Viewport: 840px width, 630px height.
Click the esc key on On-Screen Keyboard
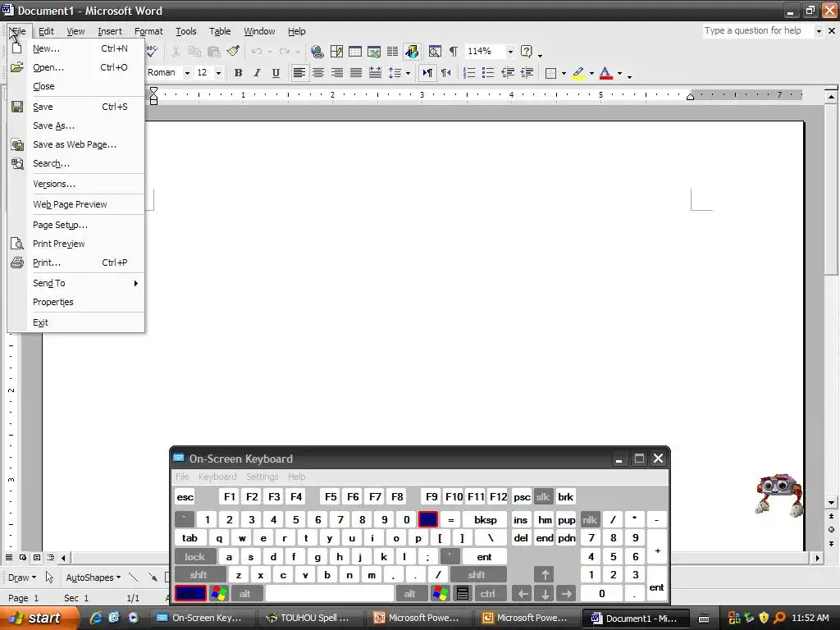tap(185, 497)
